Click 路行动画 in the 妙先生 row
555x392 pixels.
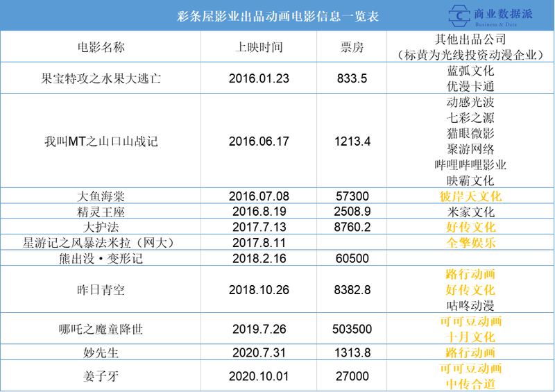click(x=470, y=352)
